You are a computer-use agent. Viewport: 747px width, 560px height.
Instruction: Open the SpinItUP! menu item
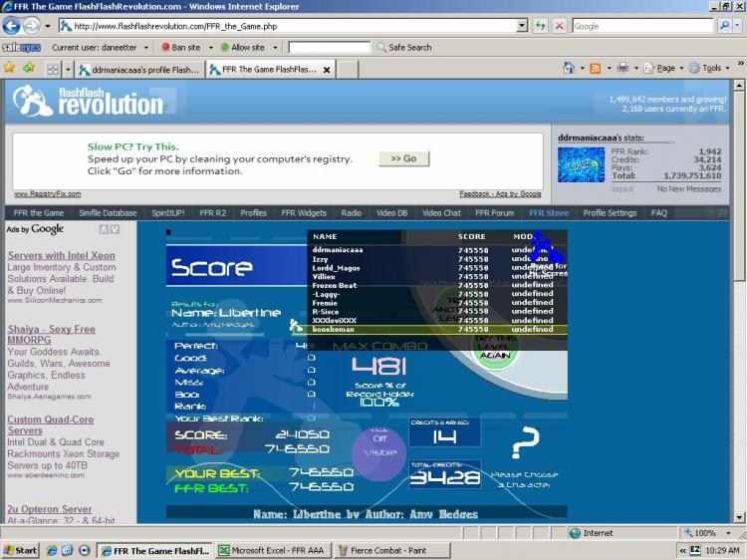tap(167, 213)
